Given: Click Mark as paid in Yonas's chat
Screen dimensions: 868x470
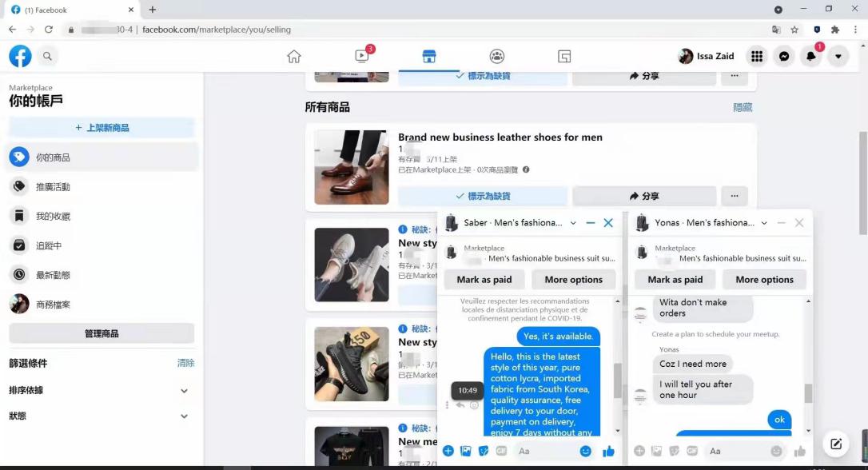Looking at the screenshot, I should click(x=675, y=279).
